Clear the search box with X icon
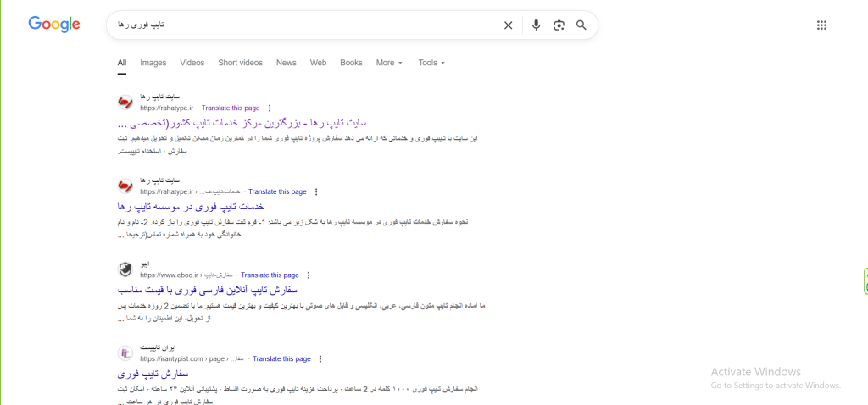The height and width of the screenshot is (405, 868). [x=509, y=25]
